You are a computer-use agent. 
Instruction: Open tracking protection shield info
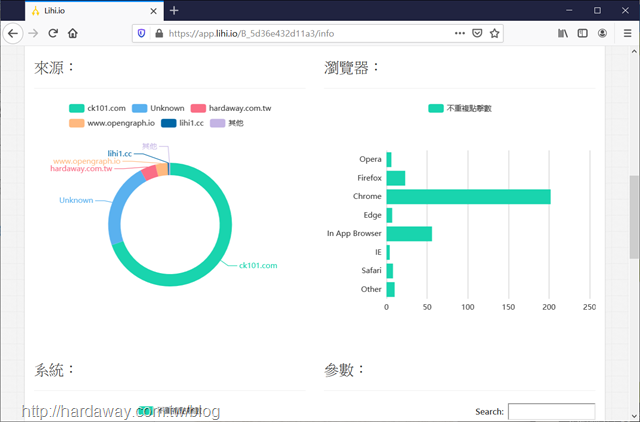[x=141, y=33]
